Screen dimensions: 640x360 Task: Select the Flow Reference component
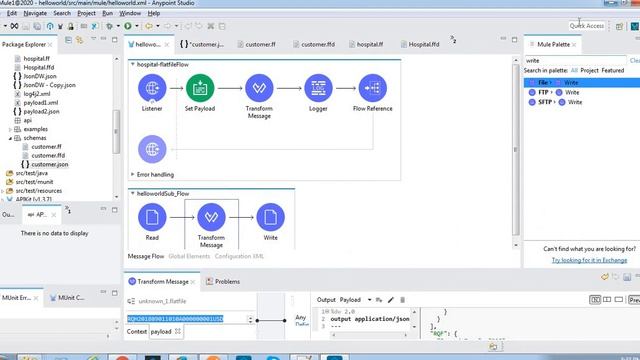click(x=373, y=88)
